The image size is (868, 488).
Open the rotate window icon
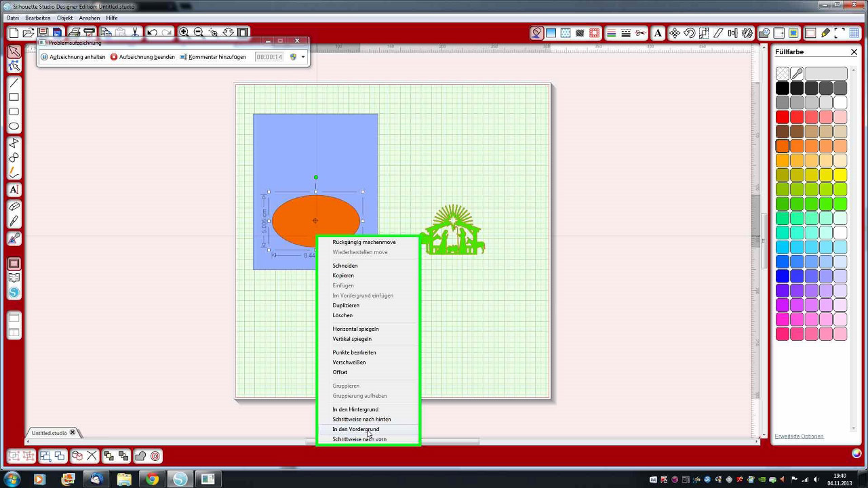[689, 33]
